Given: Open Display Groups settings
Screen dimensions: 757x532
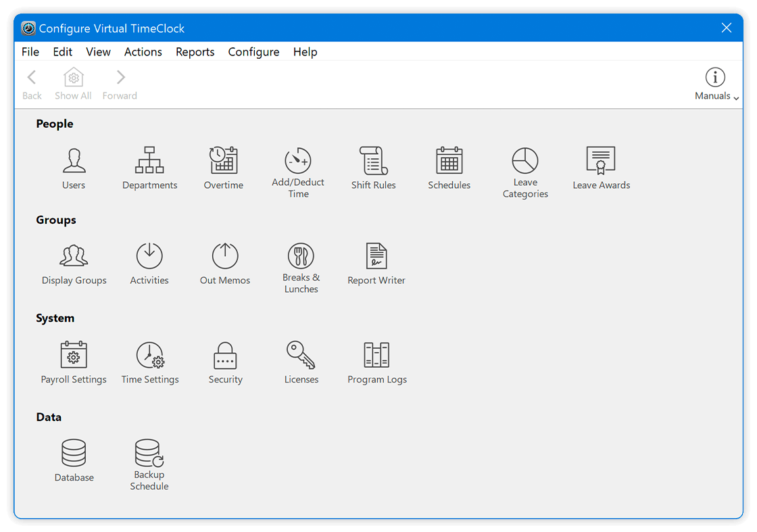Looking at the screenshot, I should (x=74, y=257).
